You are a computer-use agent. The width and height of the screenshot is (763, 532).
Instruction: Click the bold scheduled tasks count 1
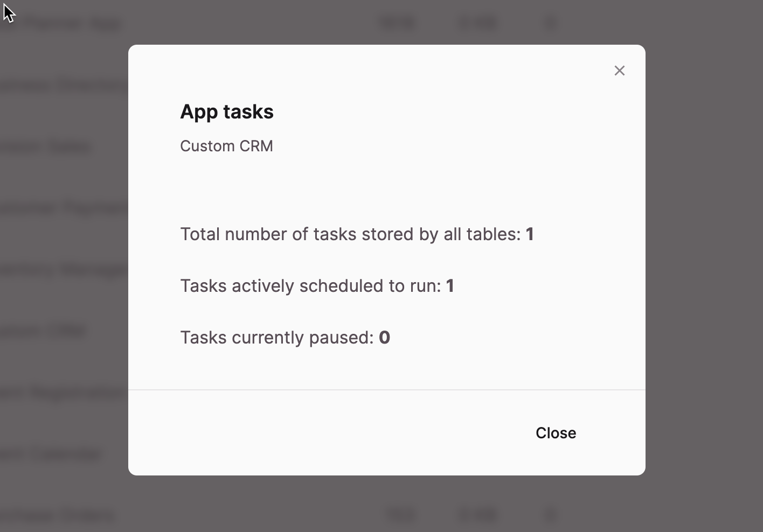pos(450,286)
